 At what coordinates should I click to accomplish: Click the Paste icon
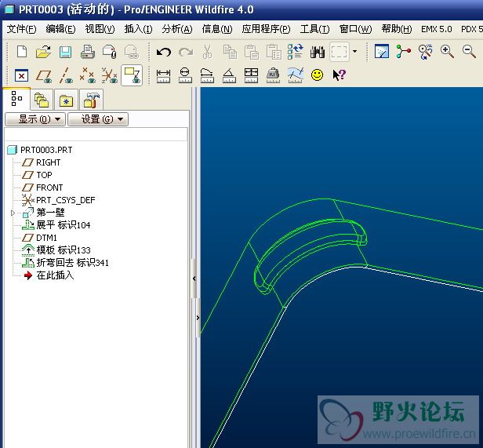(x=252, y=52)
